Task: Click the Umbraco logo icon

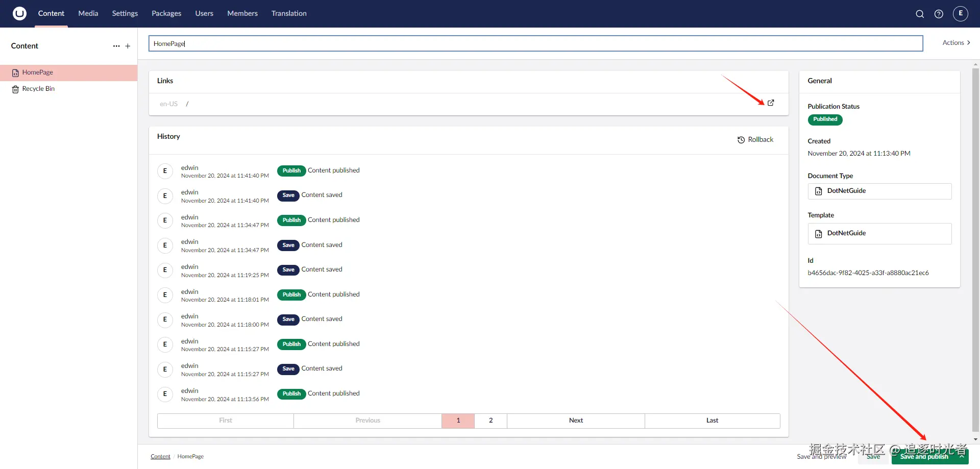Action: click(x=19, y=13)
